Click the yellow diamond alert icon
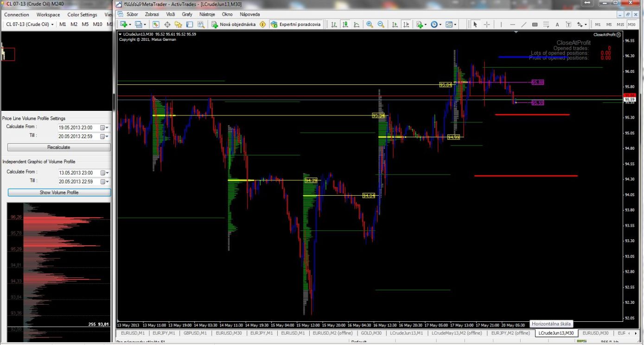 tap(263, 25)
